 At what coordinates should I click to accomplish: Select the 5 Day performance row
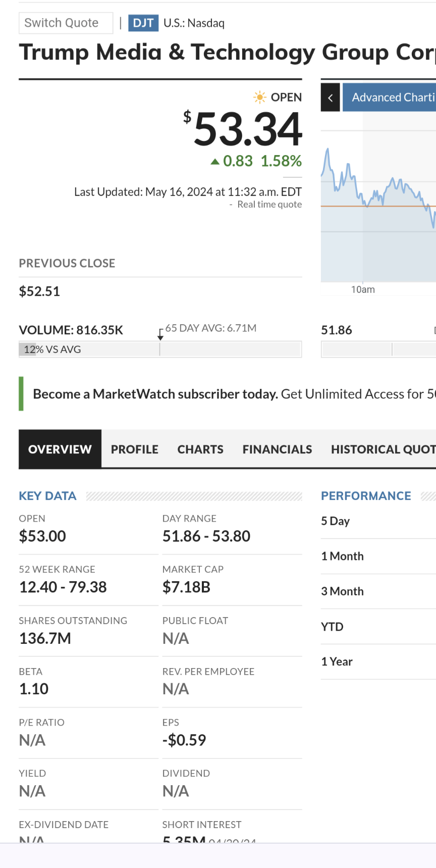[378, 521]
